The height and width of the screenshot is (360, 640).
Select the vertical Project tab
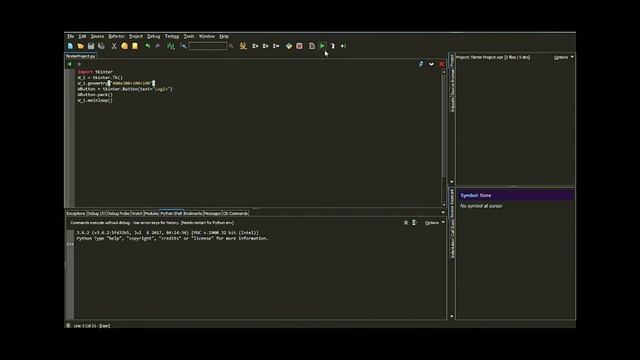tap(452, 61)
